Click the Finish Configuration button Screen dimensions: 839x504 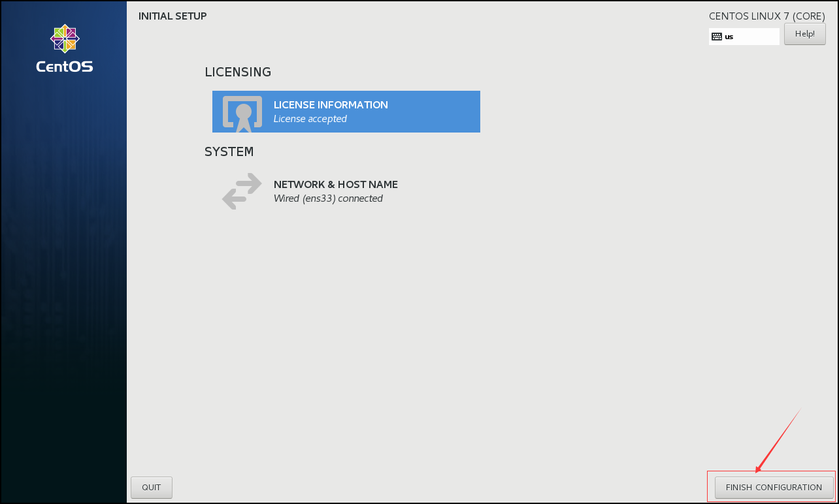(x=774, y=488)
